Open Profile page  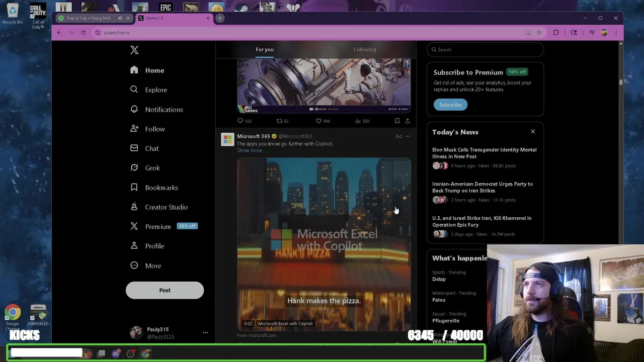tap(147, 246)
